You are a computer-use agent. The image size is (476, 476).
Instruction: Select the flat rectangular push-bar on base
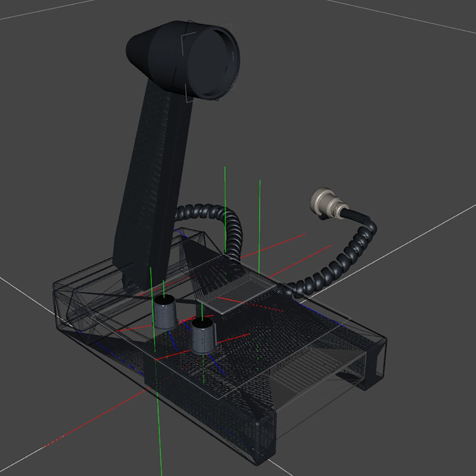[237, 294]
